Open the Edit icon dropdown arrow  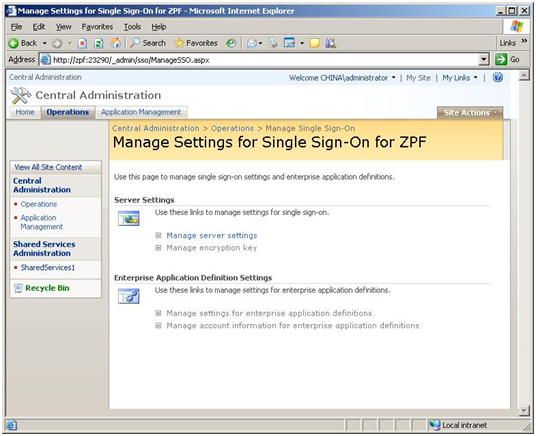tap(302, 43)
